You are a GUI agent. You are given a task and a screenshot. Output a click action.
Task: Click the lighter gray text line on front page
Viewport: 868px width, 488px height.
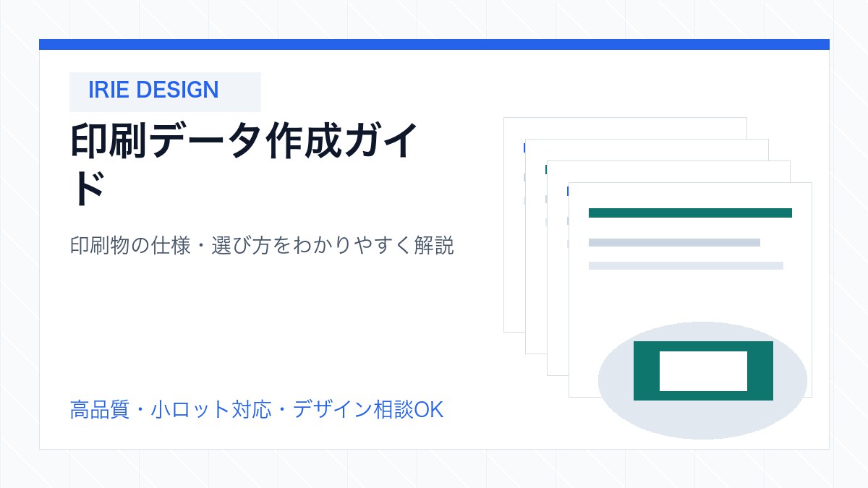[x=686, y=265]
